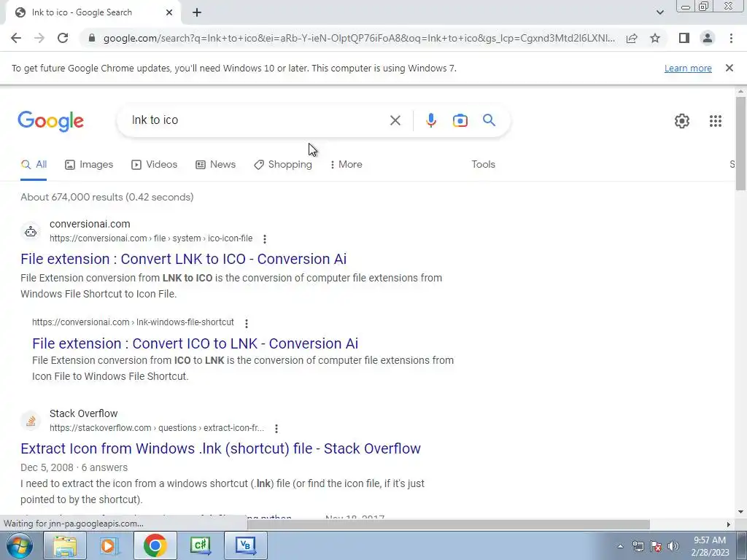Viewport: 747px width, 560px height.
Task: Switch to Images tab
Action: click(x=89, y=165)
